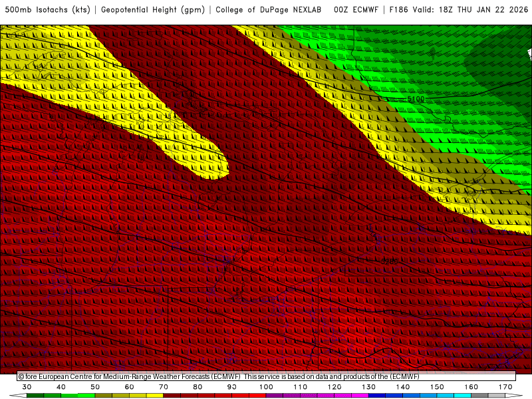Image resolution: width=532 pixels, height=399 pixels.
Task: Click the ECMWF copyright notice text
Action: point(219,376)
